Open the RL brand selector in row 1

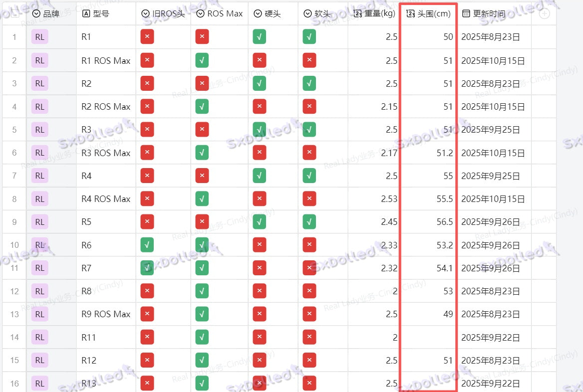(x=39, y=37)
